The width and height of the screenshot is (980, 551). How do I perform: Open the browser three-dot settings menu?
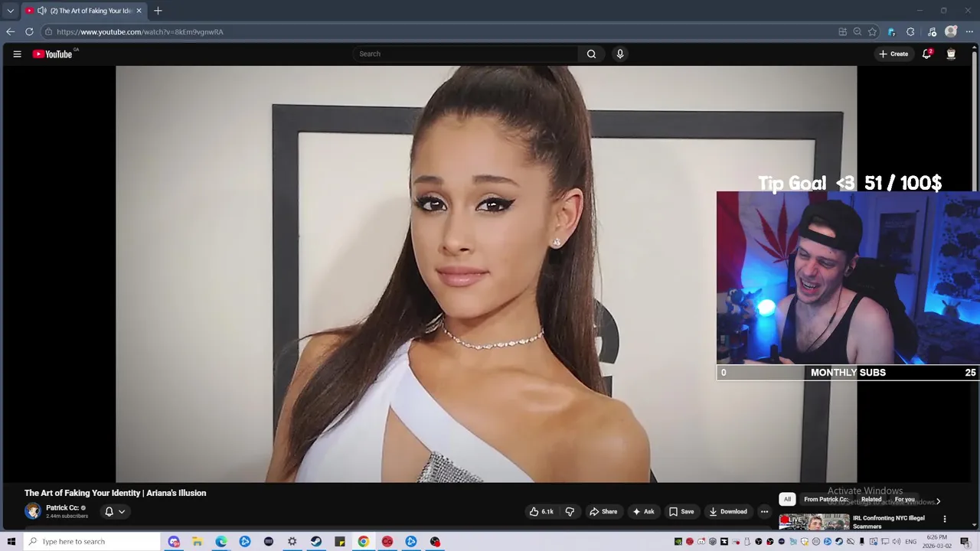point(969,32)
